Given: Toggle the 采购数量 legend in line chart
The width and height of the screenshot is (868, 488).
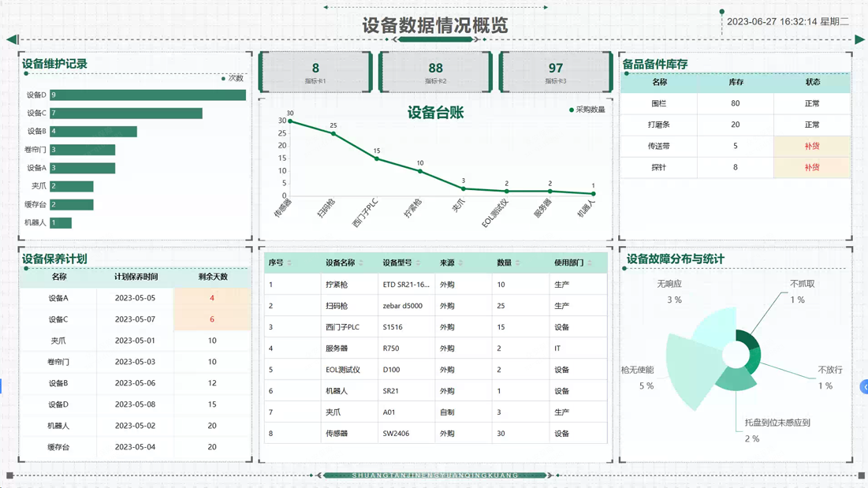Looking at the screenshot, I should (587, 110).
